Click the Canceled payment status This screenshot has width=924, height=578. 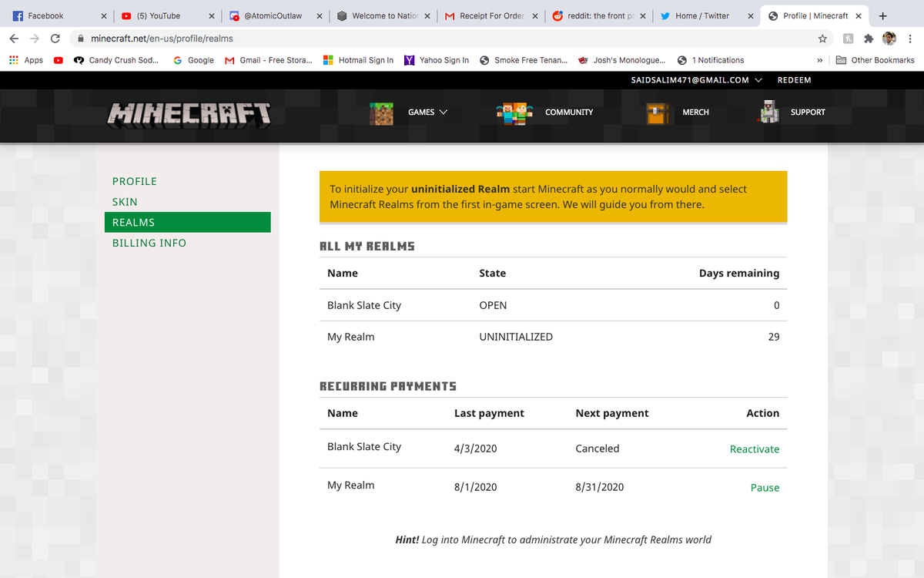[x=598, y=449]
